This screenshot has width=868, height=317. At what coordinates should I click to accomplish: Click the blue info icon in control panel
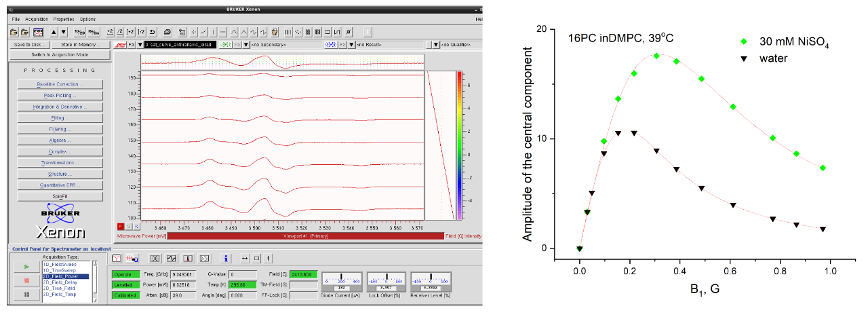tap(226, 258)
